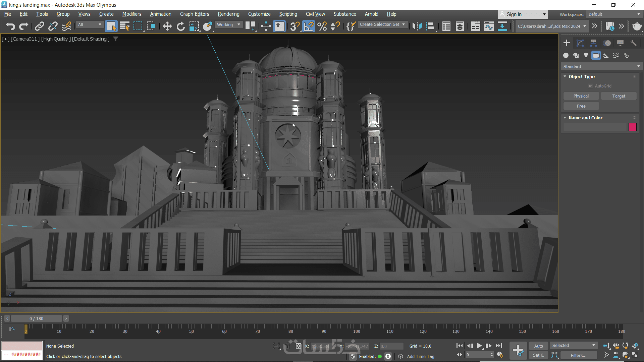644x362 pixels.
Task: Open the Utilities wrench panel icon
Action: click(x=634, y=43)
